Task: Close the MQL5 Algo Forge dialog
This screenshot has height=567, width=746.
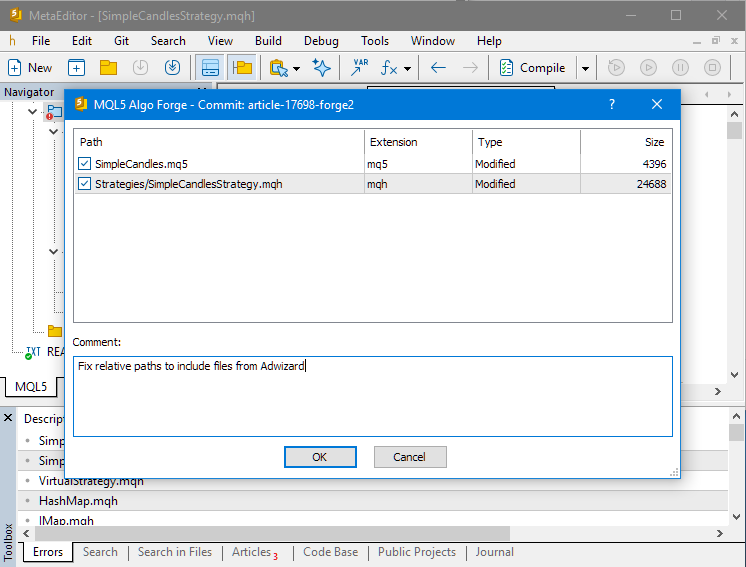Action: coord(657,104)
